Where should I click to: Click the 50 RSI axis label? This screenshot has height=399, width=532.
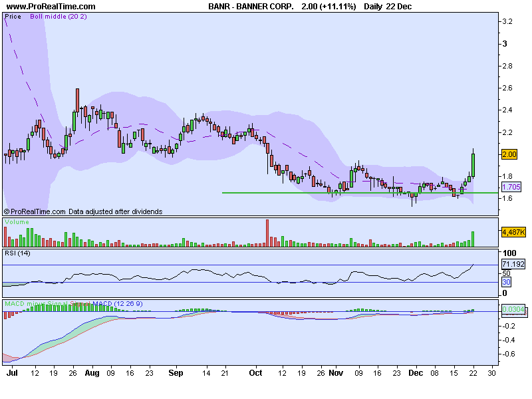click(506, 273)
